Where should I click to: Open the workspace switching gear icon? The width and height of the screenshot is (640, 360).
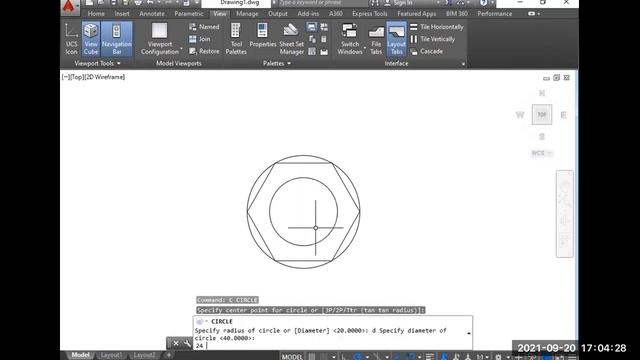click(x=498, y=357)
